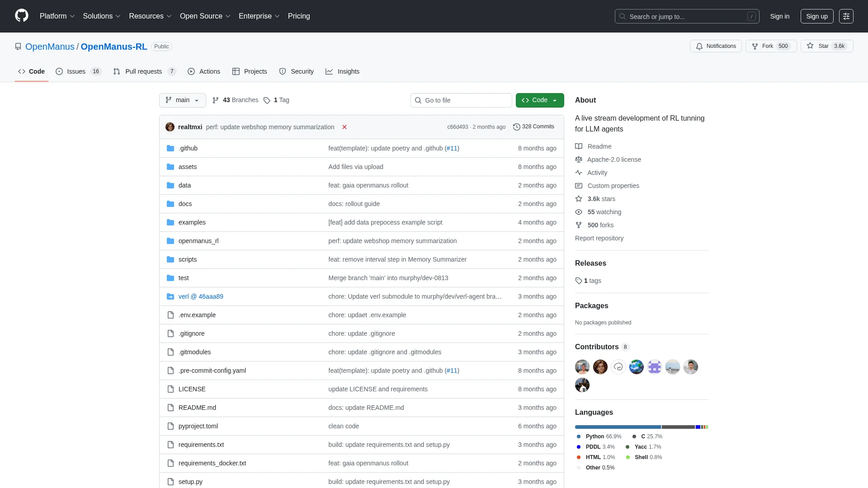Click the GitHub logo icon
The width and height of the screenshot is (868, 488).
click(x=21, y=16)
